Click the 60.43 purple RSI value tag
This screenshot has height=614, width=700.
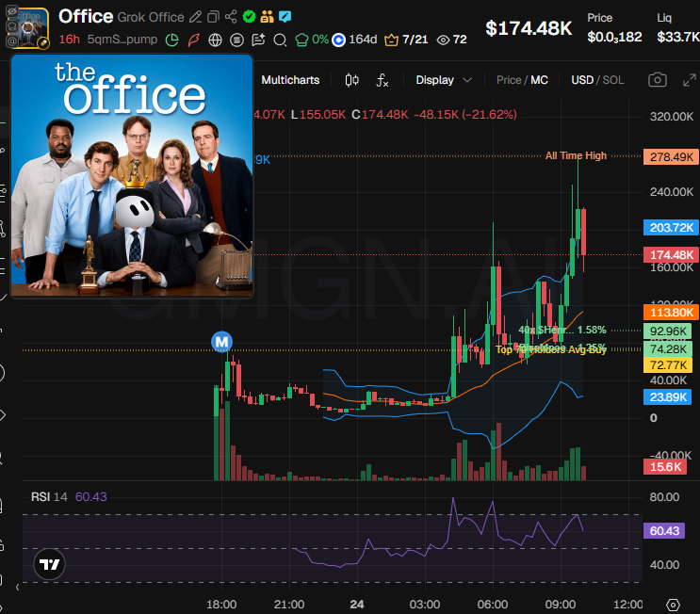tap(664, 531)
